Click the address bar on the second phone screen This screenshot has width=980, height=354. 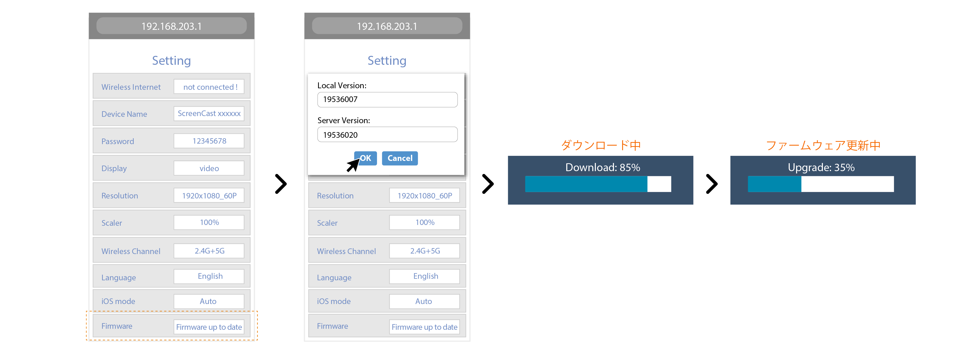click(x=387, y=26)
